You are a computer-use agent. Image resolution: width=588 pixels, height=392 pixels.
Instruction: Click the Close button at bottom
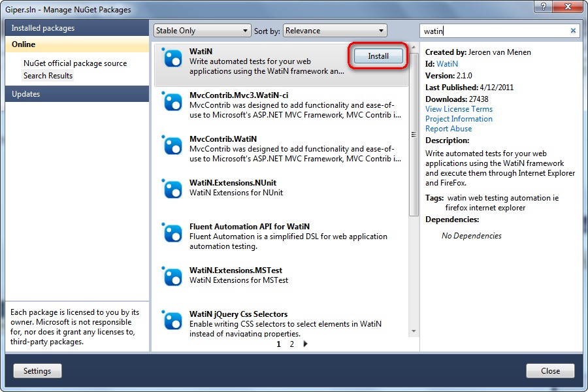pyautogui.click(x=550, y=371)
